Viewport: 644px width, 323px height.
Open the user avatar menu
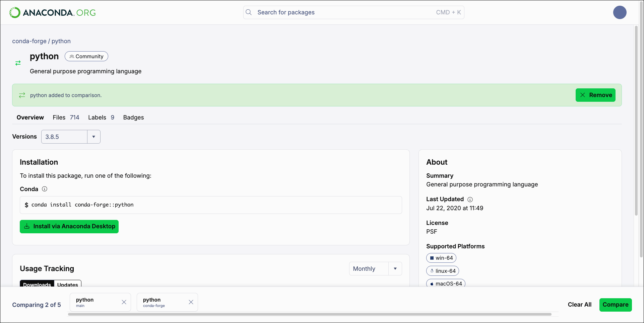pyautogui.click(x=620, y=12)
